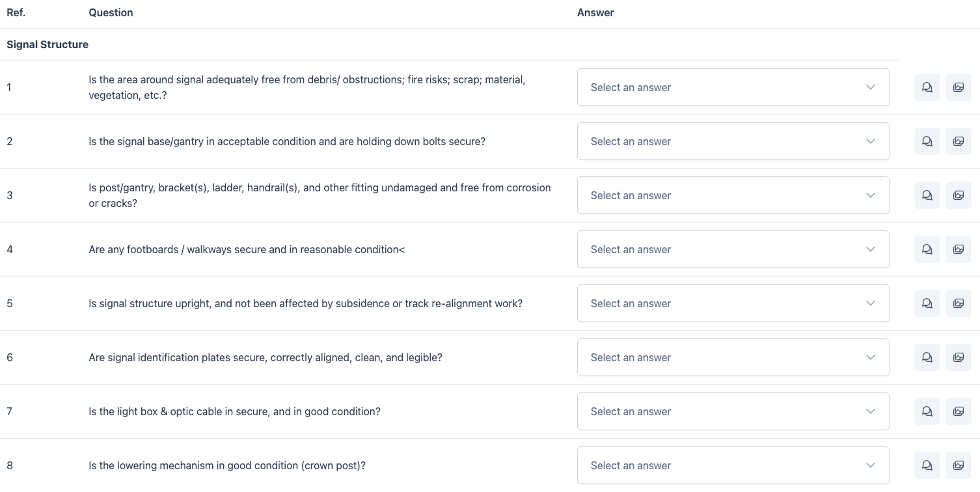Expand answer select for question 3
The image size is (980, 492).
pyautogui.click(x=733, y=195)
